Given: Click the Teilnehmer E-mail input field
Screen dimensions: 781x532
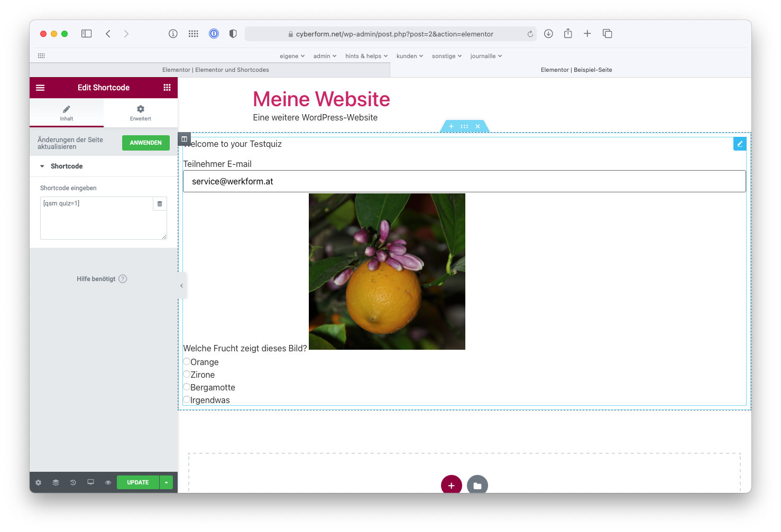Looking at the screenshot, I should (464, 181).
